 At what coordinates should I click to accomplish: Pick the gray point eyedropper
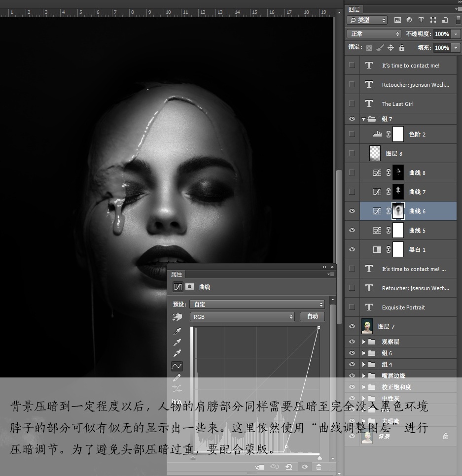[177, 342]
